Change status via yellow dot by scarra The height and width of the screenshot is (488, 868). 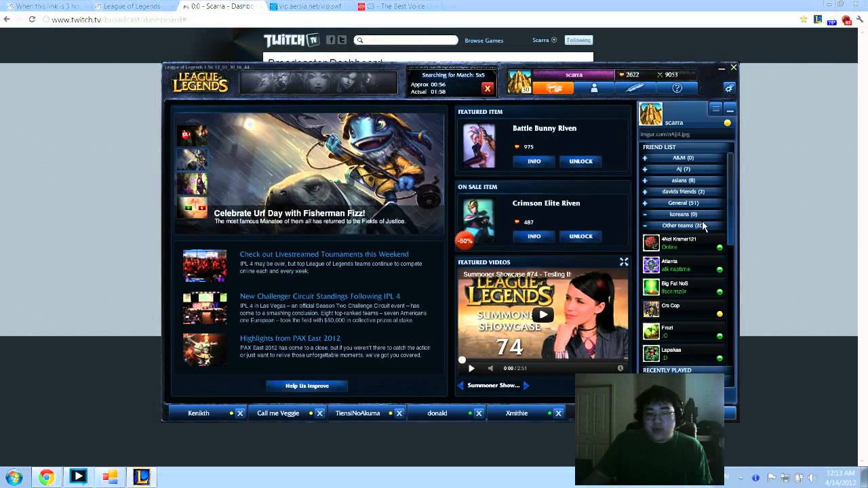click(x=728, y=123)
